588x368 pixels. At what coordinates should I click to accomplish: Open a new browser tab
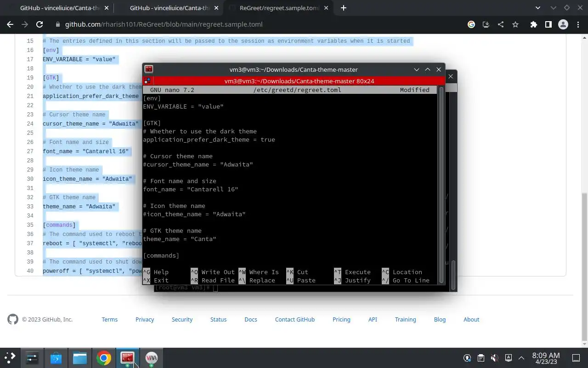(344, 8)
